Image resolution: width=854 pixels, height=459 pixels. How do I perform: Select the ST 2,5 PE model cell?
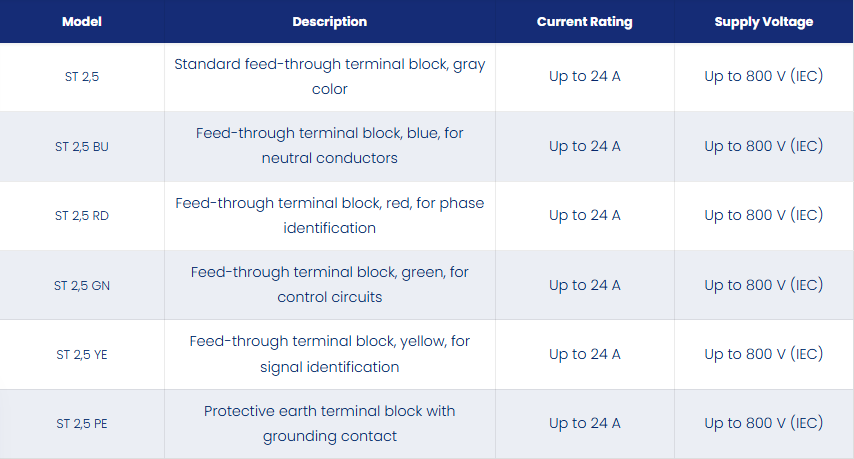[82, 424]
